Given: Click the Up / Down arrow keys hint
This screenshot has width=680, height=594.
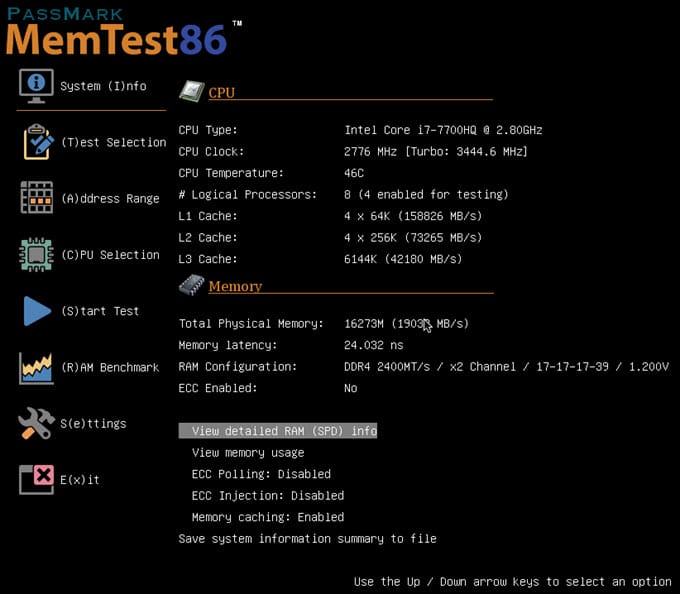Looking at the screenshot, I should pos(513,581).
